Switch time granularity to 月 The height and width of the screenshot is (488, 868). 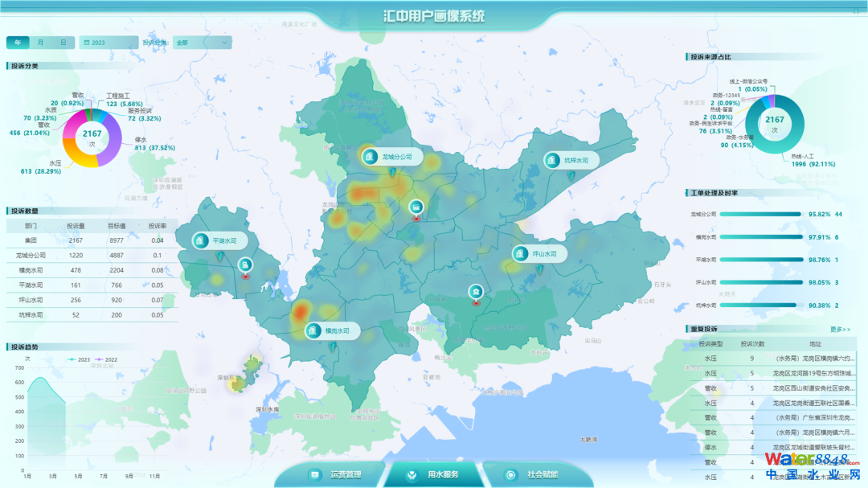tap(41, 43)
